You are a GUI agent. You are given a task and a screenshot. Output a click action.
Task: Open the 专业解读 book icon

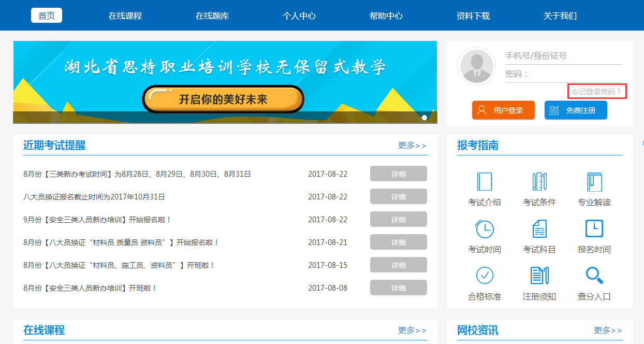594,182
